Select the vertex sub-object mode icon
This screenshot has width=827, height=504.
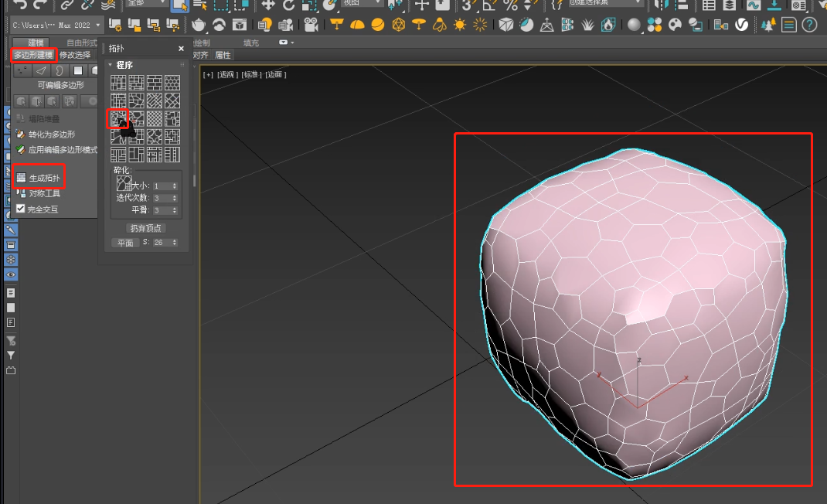(22, 71)
